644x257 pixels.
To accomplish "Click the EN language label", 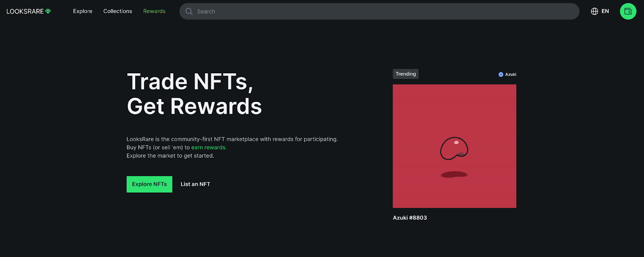I will click(605, 11).
